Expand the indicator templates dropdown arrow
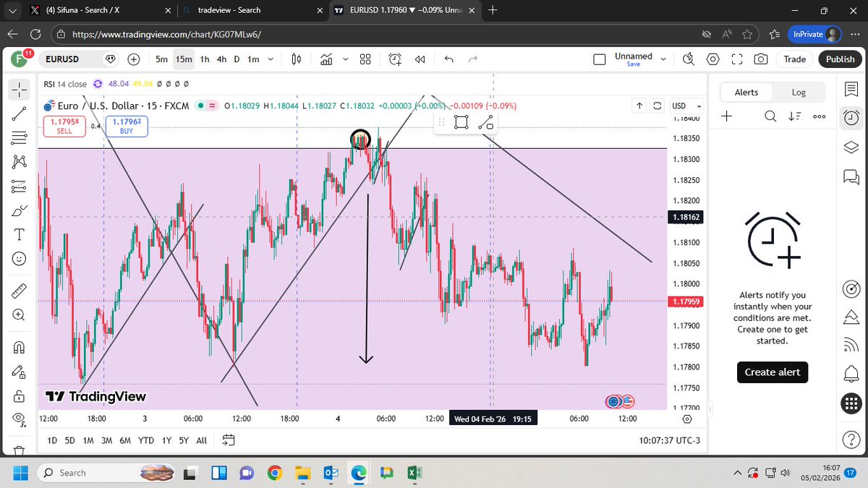 (345, 59)
